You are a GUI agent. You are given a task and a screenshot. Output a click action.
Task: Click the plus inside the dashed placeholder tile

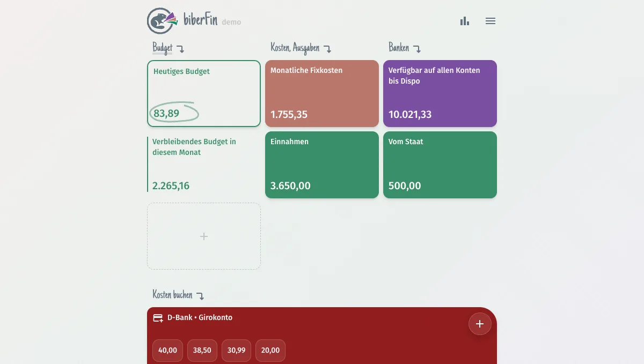tap(204, 236)
